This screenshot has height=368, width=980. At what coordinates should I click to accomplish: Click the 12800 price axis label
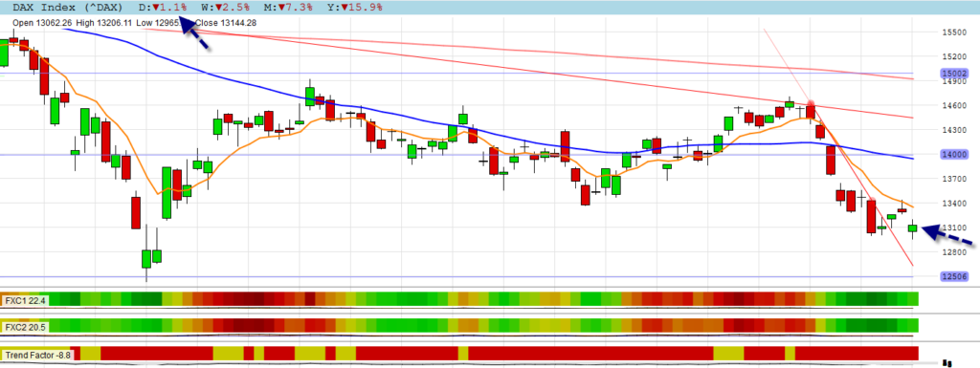point(954,252)
